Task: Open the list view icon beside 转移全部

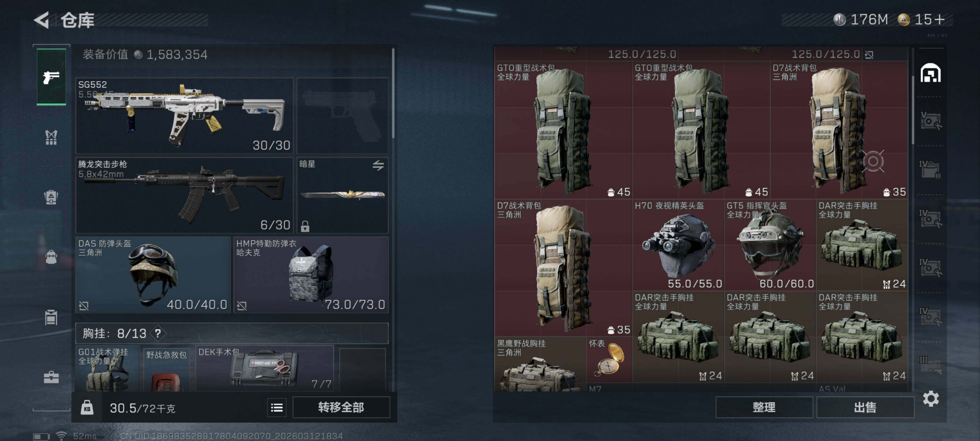Action: [277, 408]
